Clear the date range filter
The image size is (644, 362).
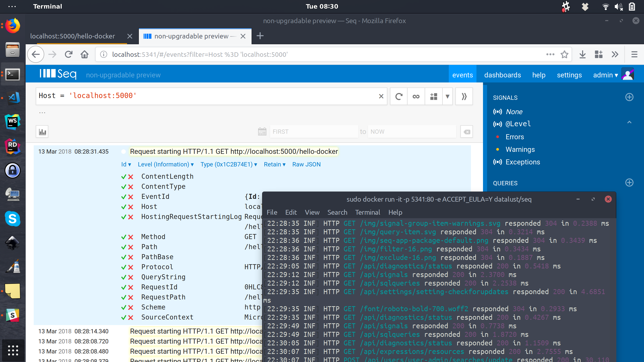click(x=467, y=131)
